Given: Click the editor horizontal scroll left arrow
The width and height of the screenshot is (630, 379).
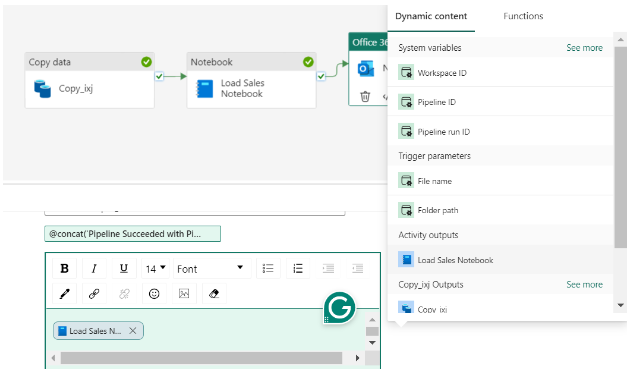Looking at the screenshot, I should [53, 358].
